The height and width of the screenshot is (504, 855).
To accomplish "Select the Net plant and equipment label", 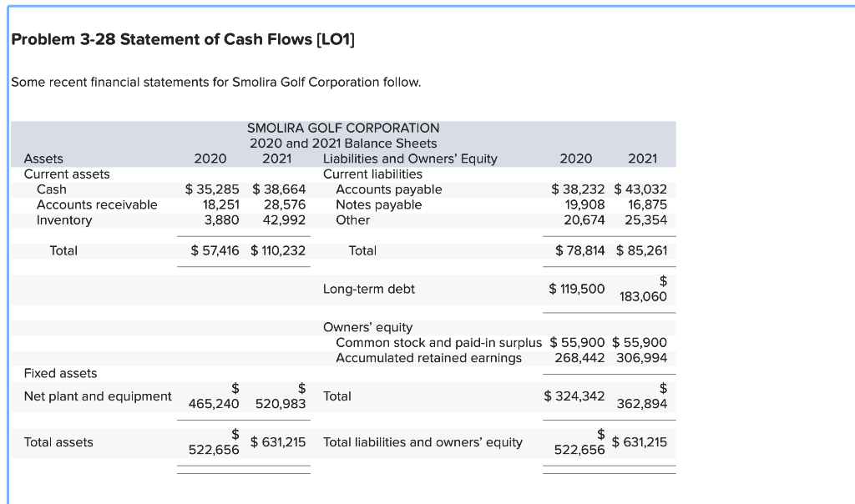I will [98, 396].
